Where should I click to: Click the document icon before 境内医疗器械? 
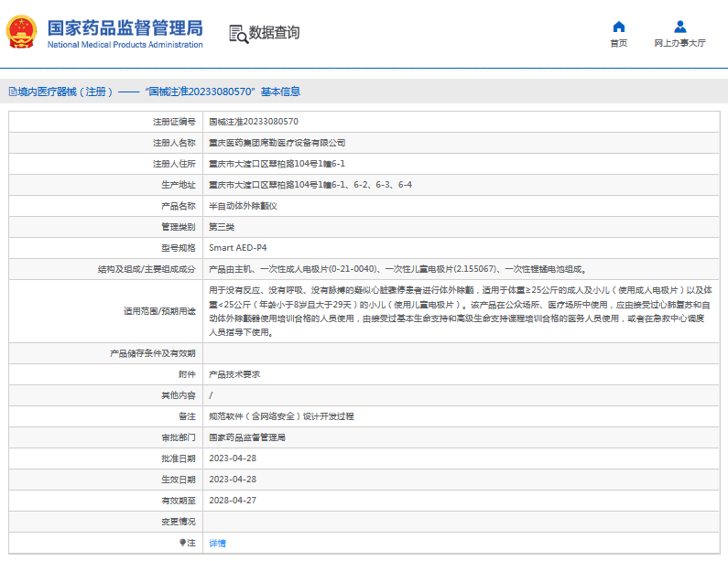13,92
